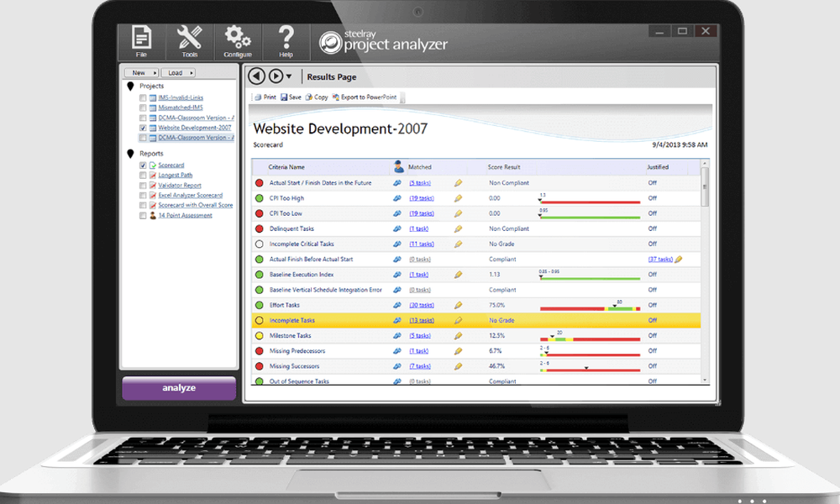
Task: Click the Help question mark icon
Action: [x=285, y=35]
